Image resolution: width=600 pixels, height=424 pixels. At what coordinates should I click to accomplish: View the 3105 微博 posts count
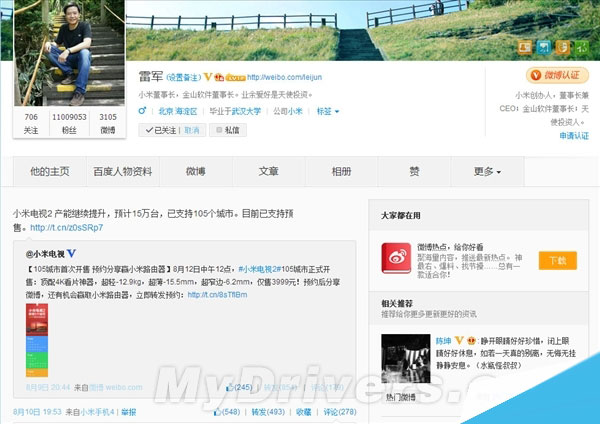pyautogui.click(x=108, y=123)
